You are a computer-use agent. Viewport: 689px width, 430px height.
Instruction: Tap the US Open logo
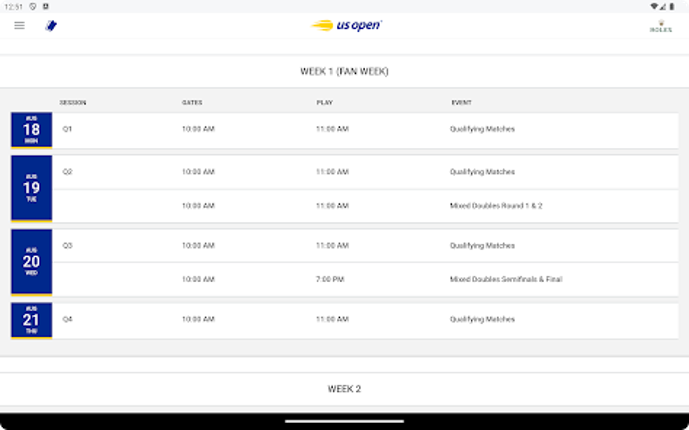(345, 26)
